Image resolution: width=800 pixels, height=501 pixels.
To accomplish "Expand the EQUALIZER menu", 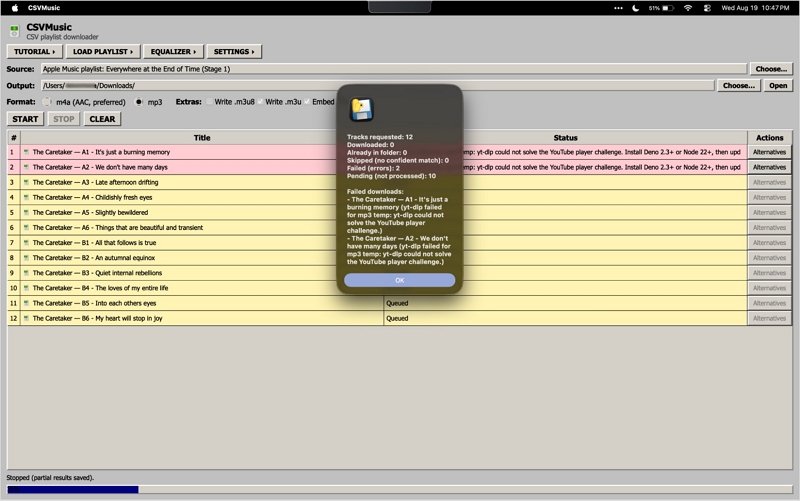I will (173, 52).
